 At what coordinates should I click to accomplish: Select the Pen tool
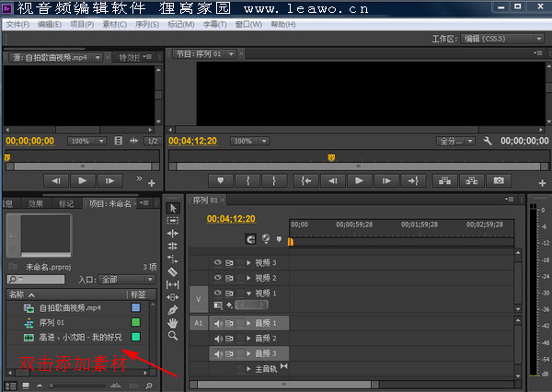[173, 310]
